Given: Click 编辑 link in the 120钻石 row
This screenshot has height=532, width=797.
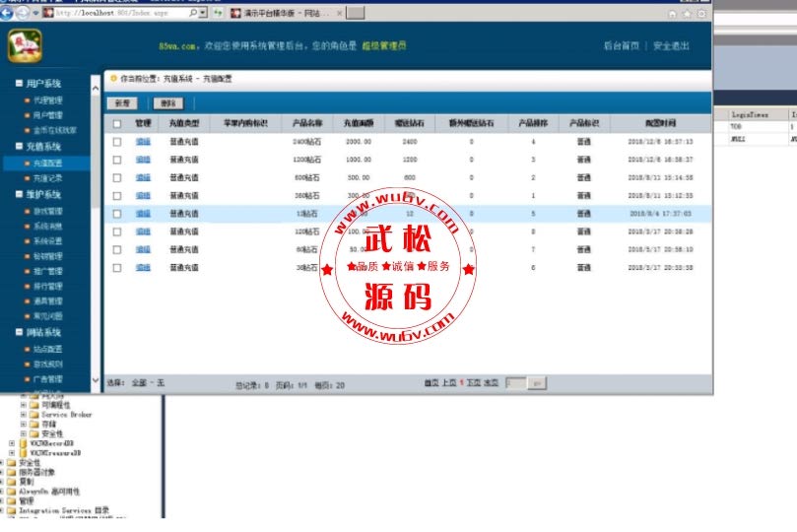Looking at the screenshot, I should coord(143,232).
